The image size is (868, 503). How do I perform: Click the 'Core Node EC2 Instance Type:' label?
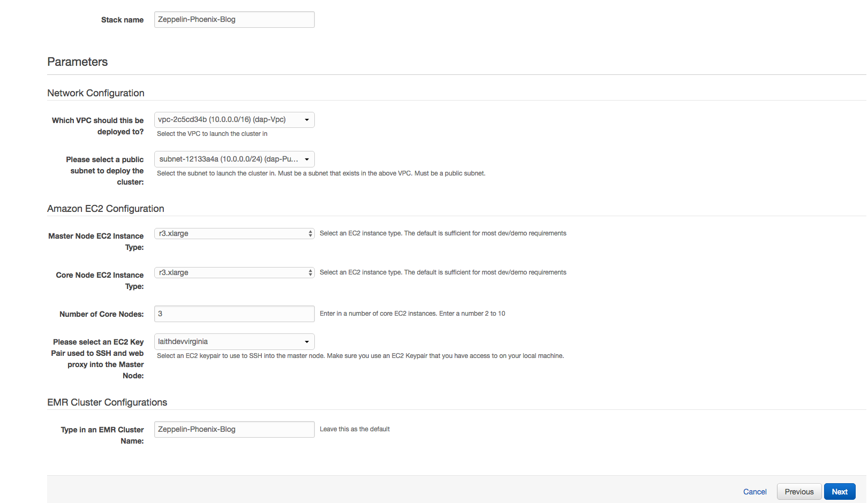point(100,281)
